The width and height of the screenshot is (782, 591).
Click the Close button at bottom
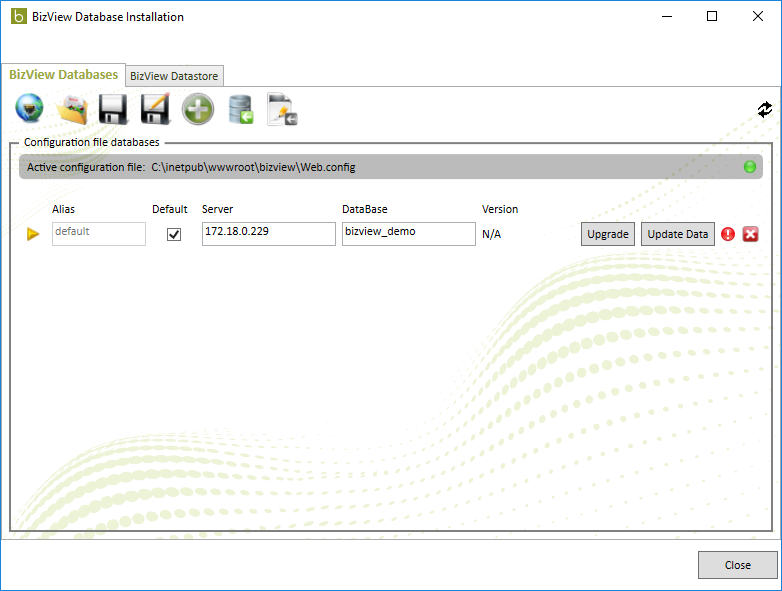click(x=737, y=565)
